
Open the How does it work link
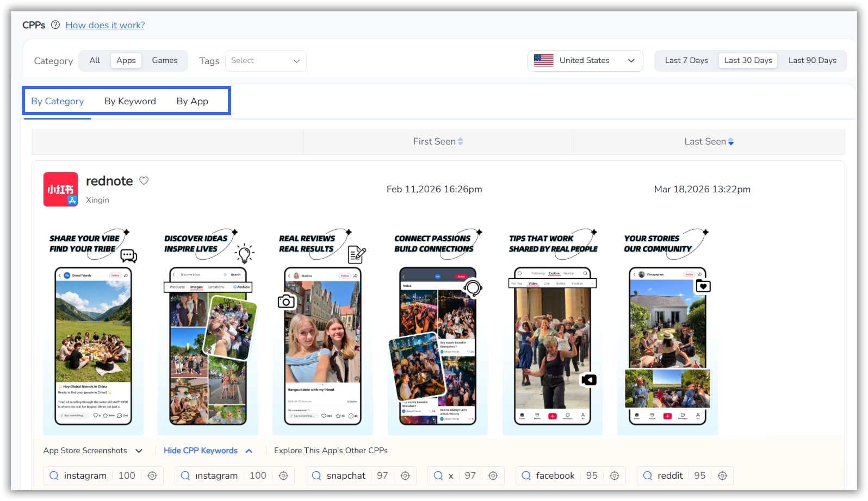pyautogui.click(x=105, y=25)
